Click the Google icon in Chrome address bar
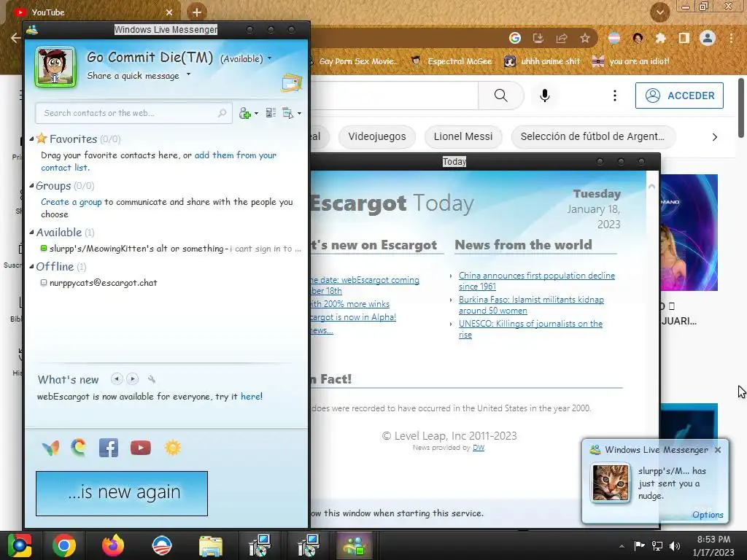 pyautogui.click(x=514, y=38)
